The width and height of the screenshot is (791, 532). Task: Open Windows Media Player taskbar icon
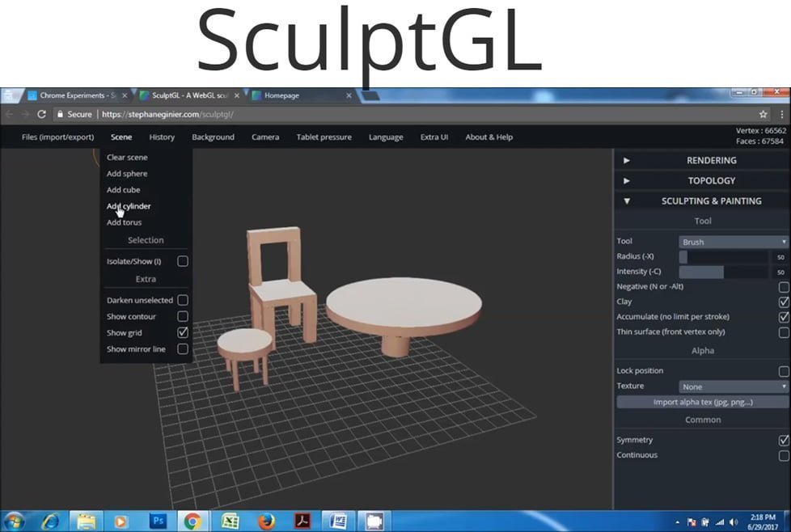click(x=120, y=521)
